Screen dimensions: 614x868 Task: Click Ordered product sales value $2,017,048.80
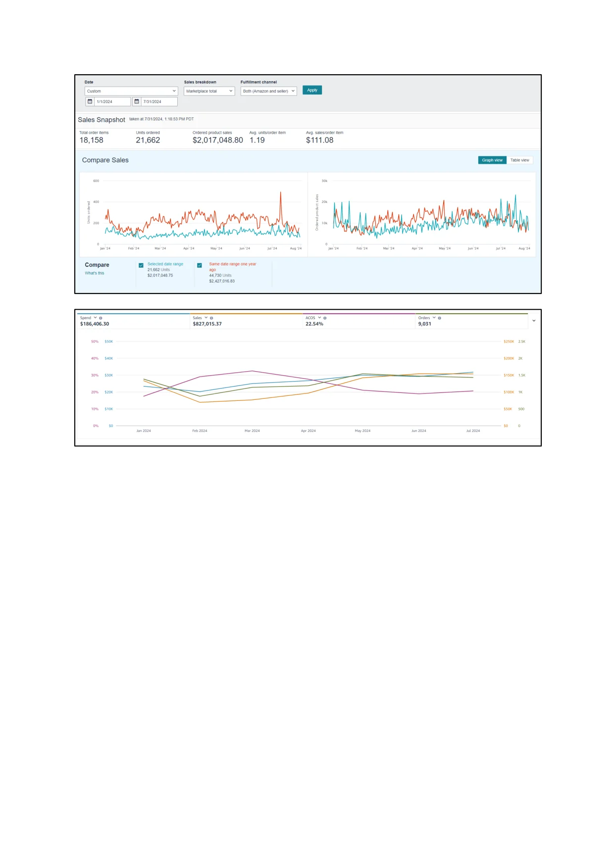pyautogui.click(x=218, y=140)
